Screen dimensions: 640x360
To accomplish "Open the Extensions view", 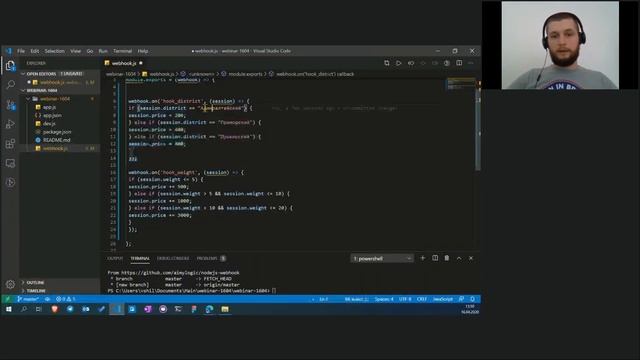I will point(10,144).
